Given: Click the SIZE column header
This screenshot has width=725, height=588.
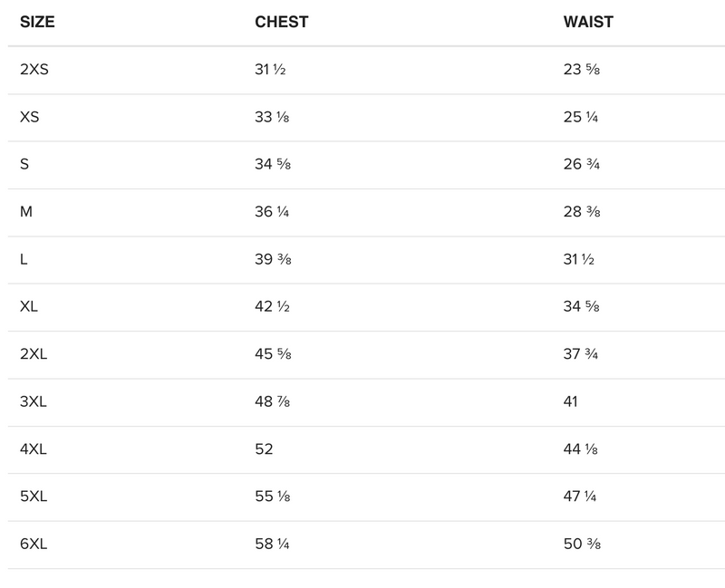Looking at the screenshot, I should tap(37, 22).
